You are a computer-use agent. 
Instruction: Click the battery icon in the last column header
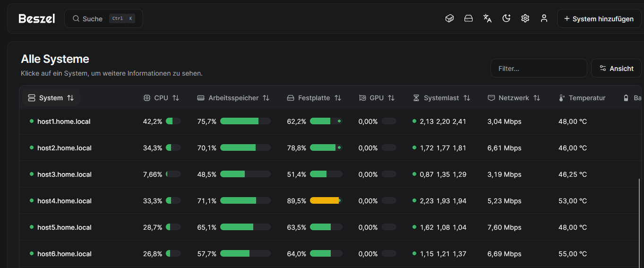pos(626,98)
